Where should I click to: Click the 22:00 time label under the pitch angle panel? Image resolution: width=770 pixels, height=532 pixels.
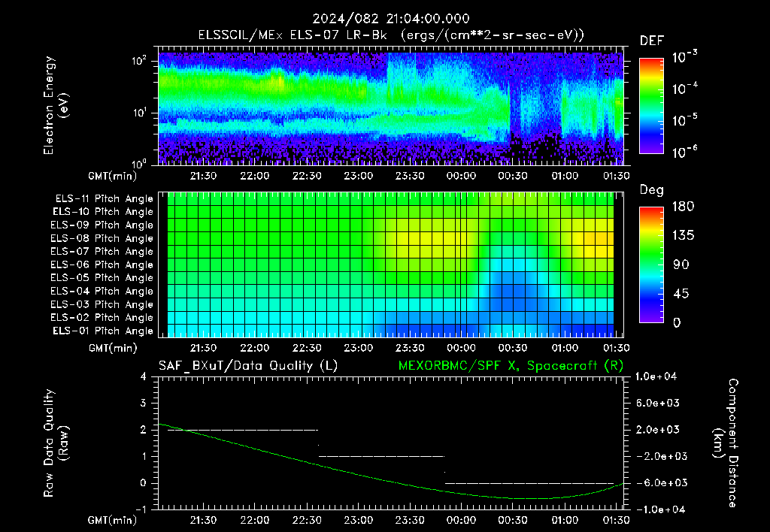tap(255, 348)
